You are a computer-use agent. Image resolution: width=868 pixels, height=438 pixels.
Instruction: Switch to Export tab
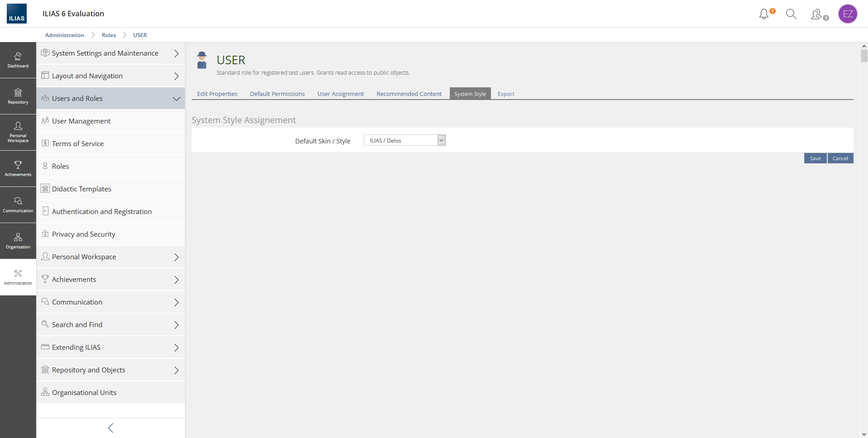tap(506, 94)
